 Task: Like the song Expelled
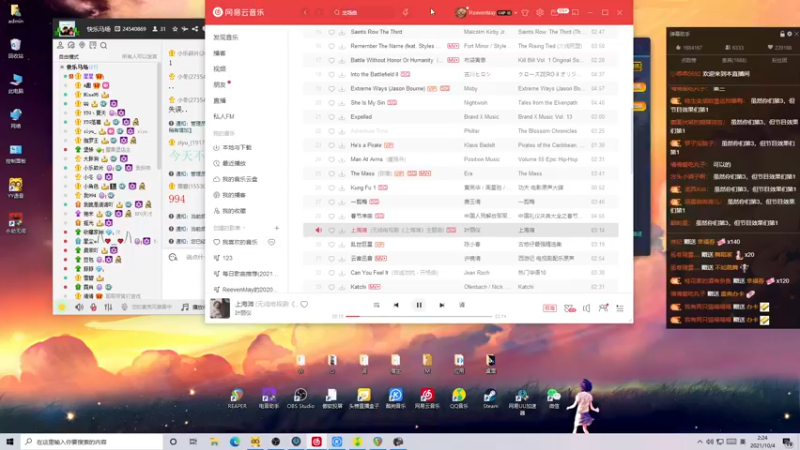(331, 117)
